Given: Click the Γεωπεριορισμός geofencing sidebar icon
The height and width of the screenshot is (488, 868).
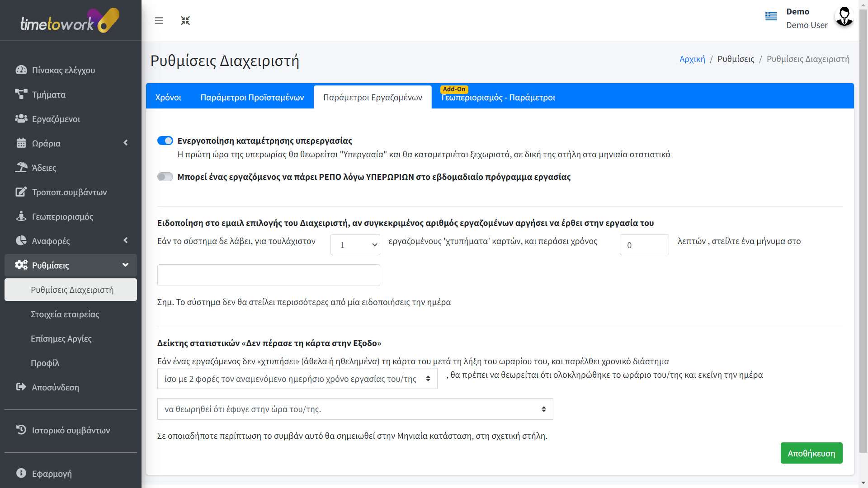Looking at the screenshot, I should coord(21,216).
